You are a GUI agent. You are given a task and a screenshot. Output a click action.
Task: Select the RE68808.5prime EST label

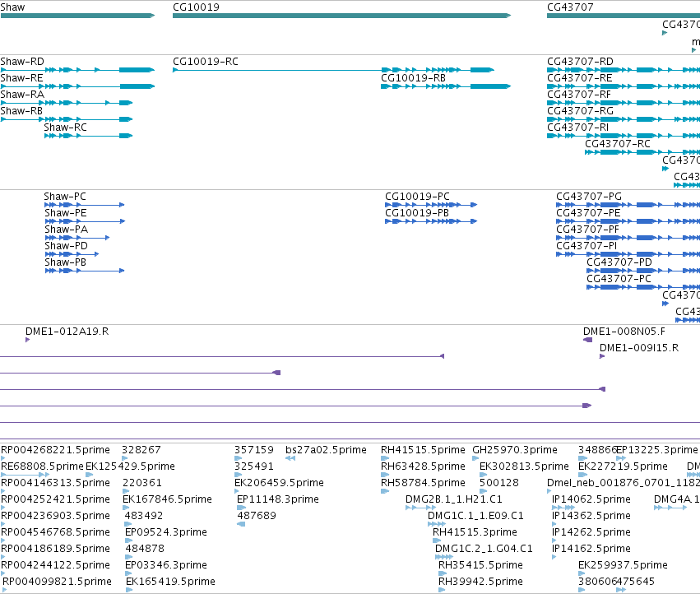[x=42, y=466]
